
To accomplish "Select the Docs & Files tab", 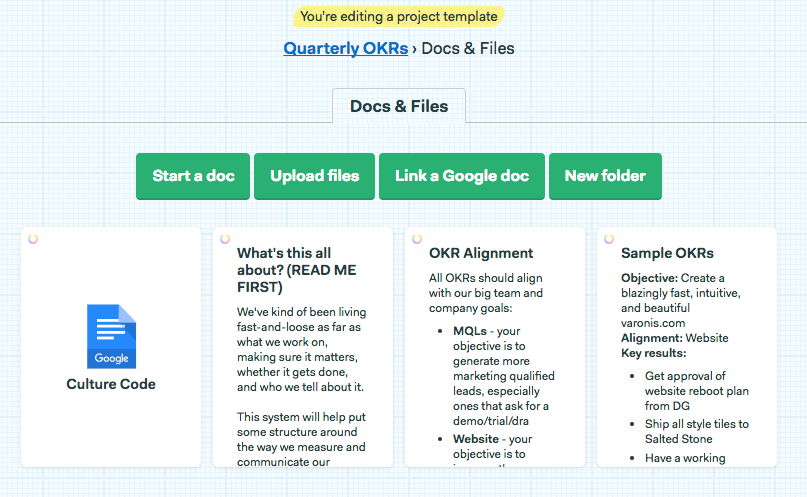I will (399, 106).
